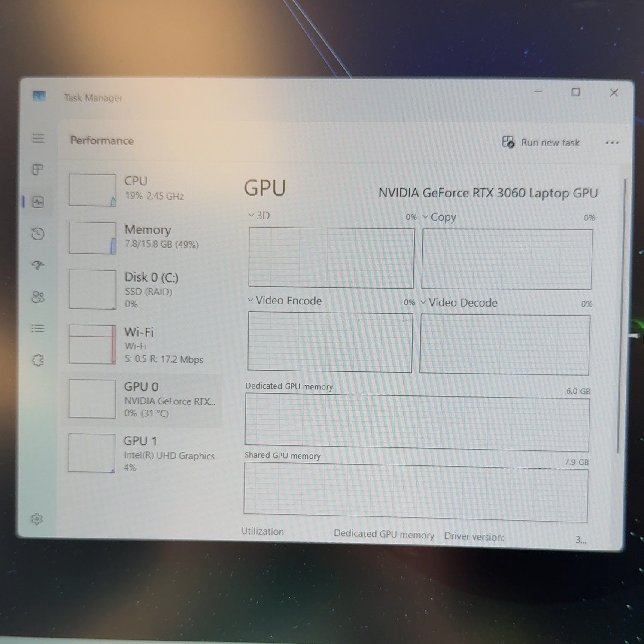Click the Run new task button

pyautogui.click(x=541, y=142)
